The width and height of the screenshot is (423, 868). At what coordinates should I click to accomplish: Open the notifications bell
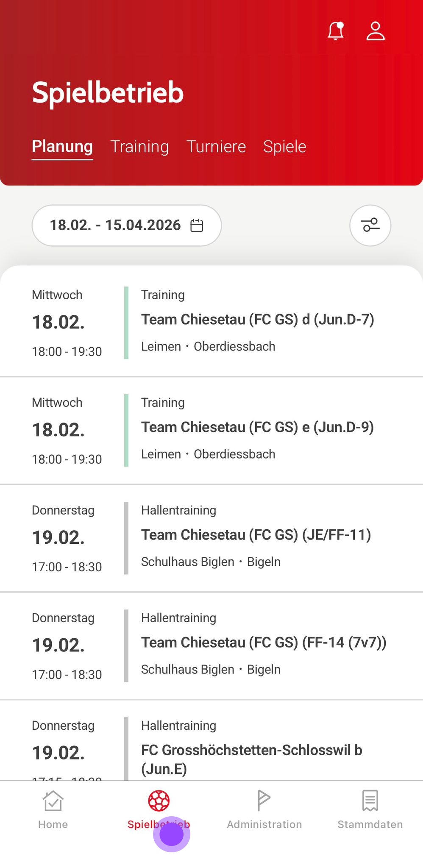tap(335, 31)
